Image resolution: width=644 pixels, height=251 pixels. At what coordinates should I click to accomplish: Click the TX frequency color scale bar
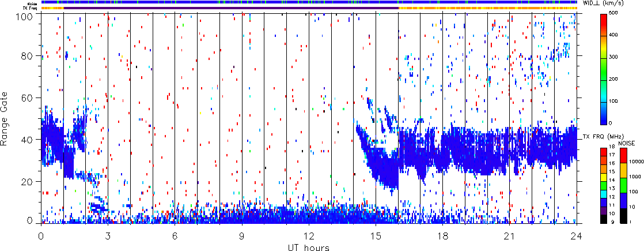pos(604,186)
